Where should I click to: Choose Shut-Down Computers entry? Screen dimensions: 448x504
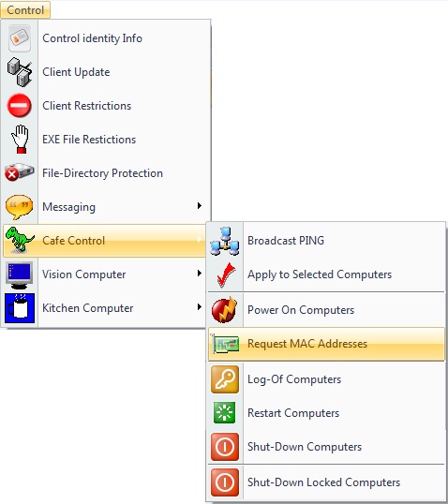click(326, 447)
